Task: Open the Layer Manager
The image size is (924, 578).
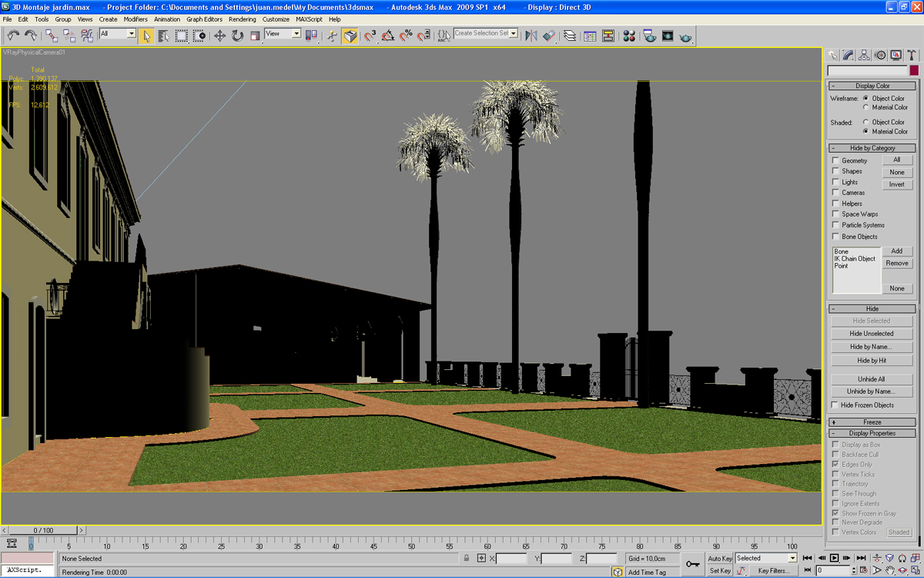Action: pyautogui.click(x=569, y=35)
